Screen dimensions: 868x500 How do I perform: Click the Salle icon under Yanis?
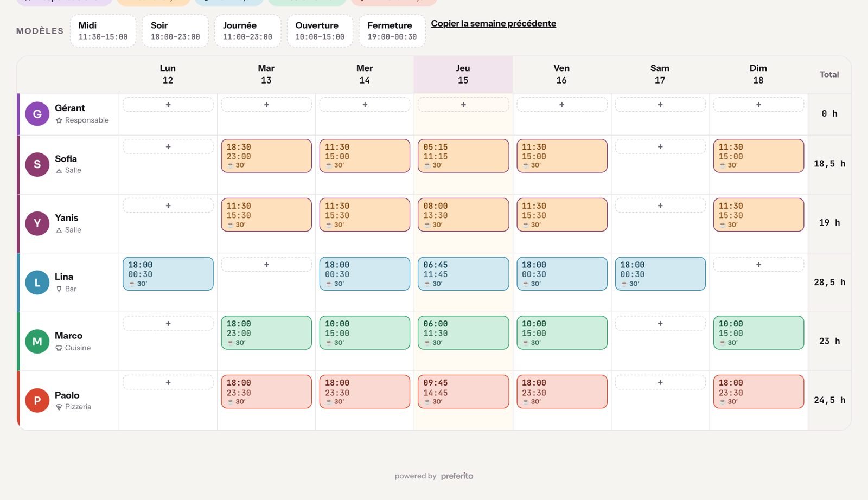[x=59, y=230]
